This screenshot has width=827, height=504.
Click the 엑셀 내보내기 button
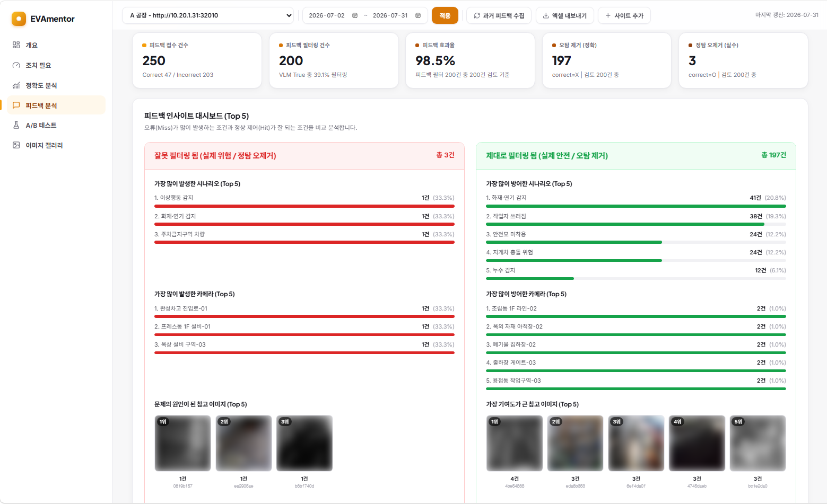pos(564,15)
